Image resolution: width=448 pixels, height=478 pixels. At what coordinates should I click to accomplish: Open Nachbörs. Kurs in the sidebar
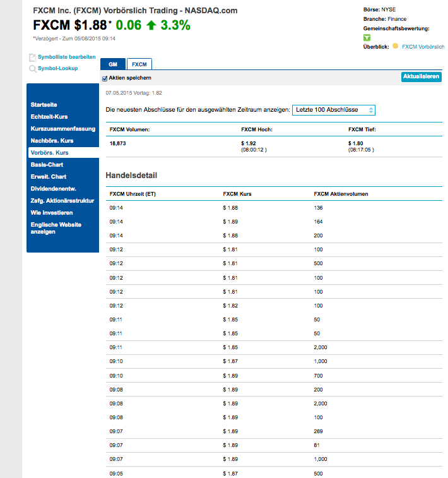point(52,141)
